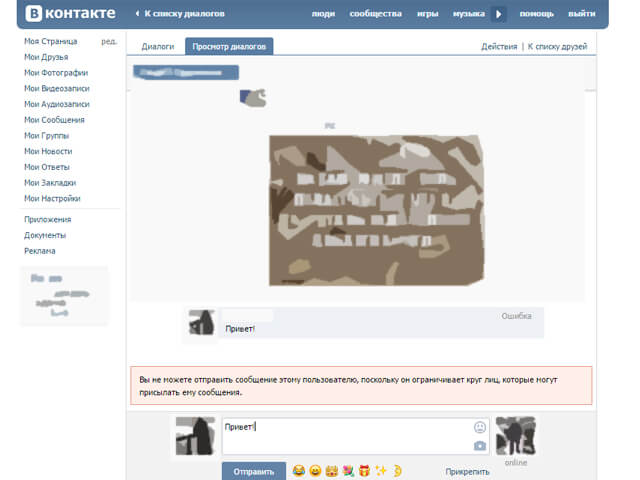Insert the flower bouquet emoji
The height and width of the screenshot is (480, 640).
348,470
